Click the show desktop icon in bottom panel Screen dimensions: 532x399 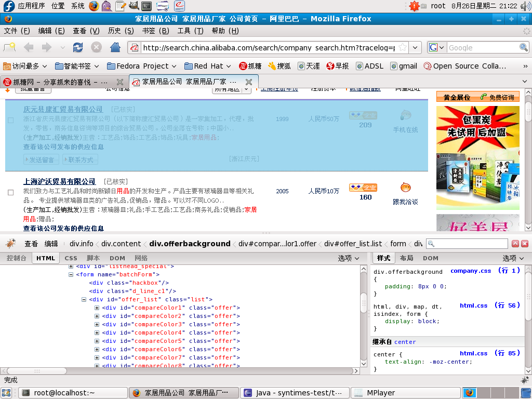click(x=6, y=393)
